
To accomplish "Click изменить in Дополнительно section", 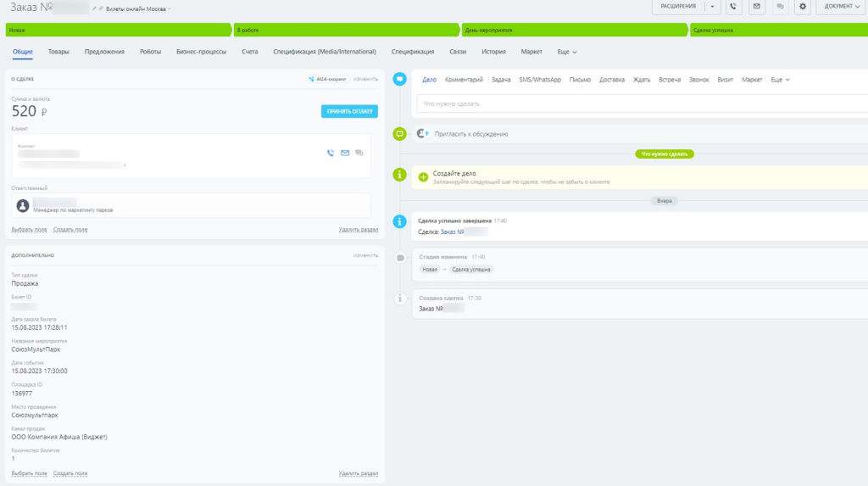I will coord(365,255).
